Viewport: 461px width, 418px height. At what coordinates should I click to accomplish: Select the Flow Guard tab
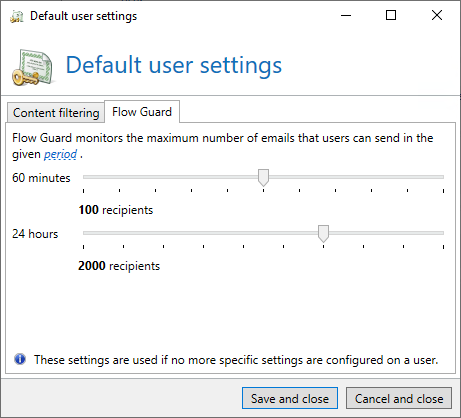point(142,112)
